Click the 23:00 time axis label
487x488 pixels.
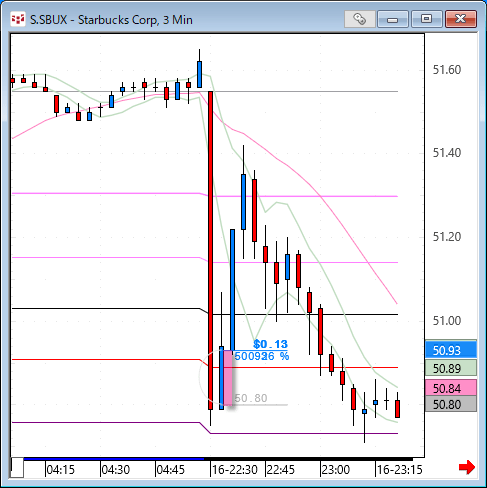[336, 470]
